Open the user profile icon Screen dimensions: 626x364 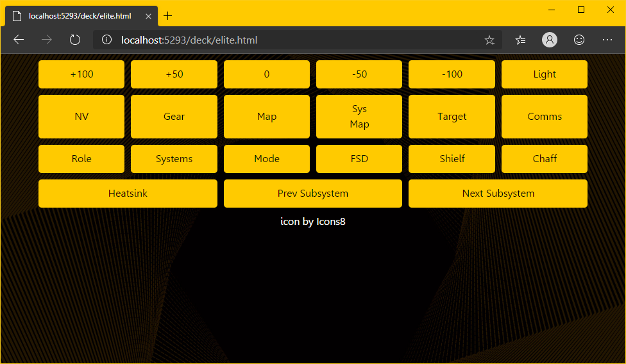point(550,40)
